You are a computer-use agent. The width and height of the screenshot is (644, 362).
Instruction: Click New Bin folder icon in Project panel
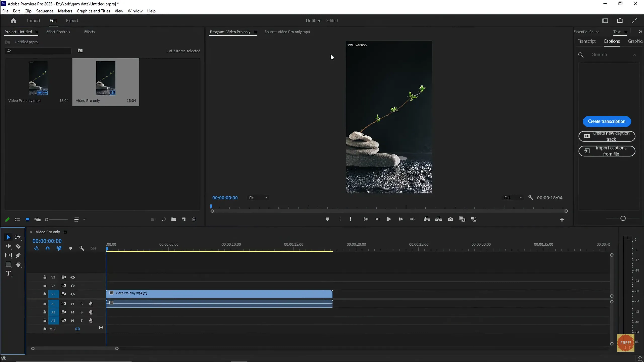tap(174, 219)
